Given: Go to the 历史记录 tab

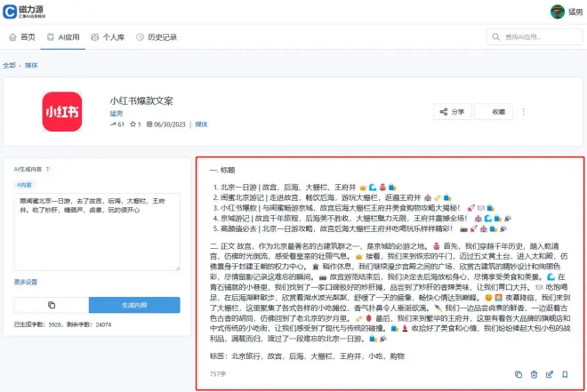Looking at the screenshot, I should click(x=157, y=38).
